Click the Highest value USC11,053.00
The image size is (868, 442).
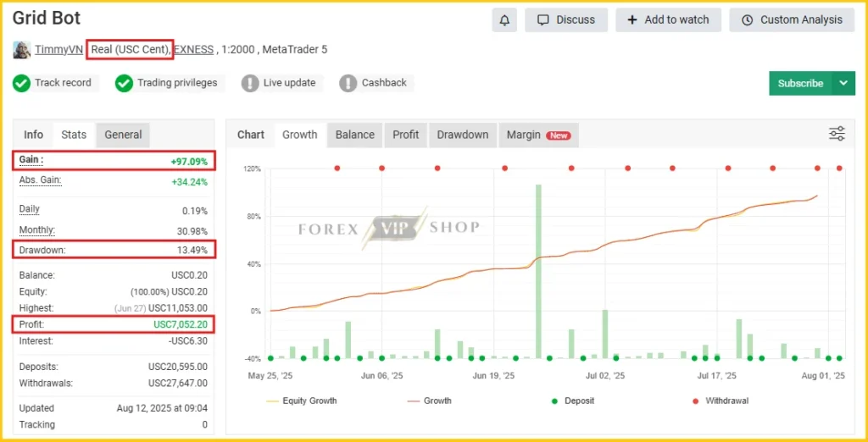178,308
